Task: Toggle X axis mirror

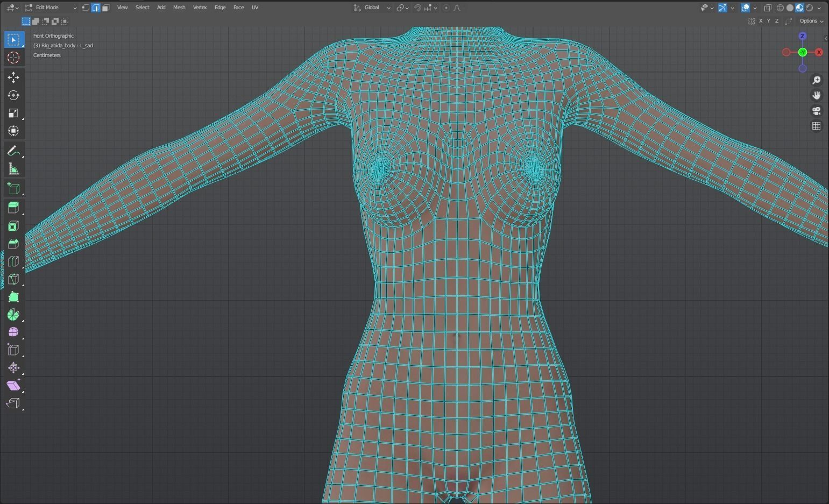Action: (x=761, y=21)
